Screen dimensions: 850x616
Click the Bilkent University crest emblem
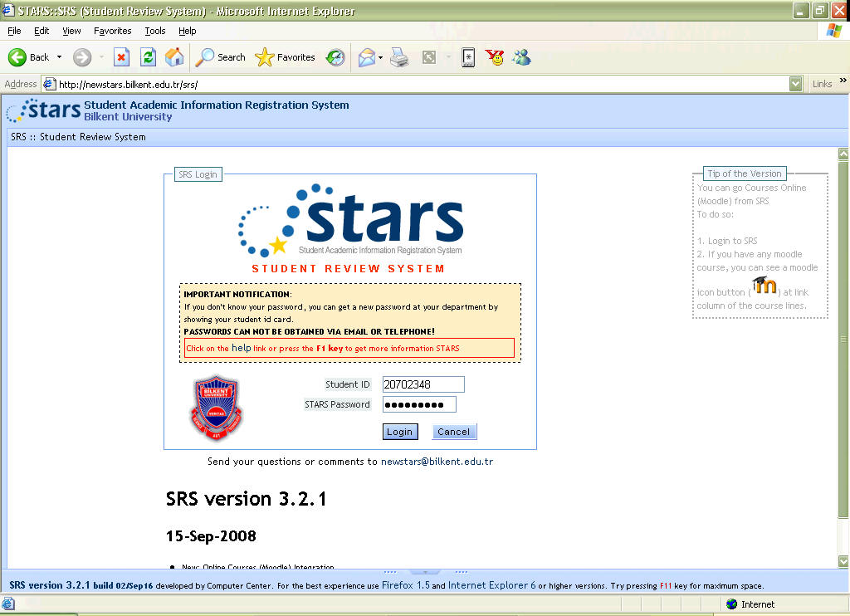(217, 408)
